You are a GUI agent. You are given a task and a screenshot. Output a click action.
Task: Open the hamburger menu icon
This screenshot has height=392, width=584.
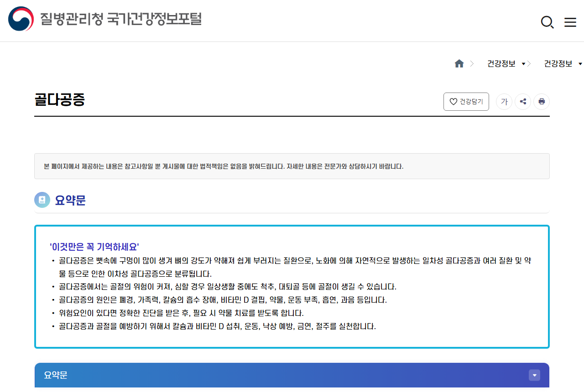(x=570, y=22)
